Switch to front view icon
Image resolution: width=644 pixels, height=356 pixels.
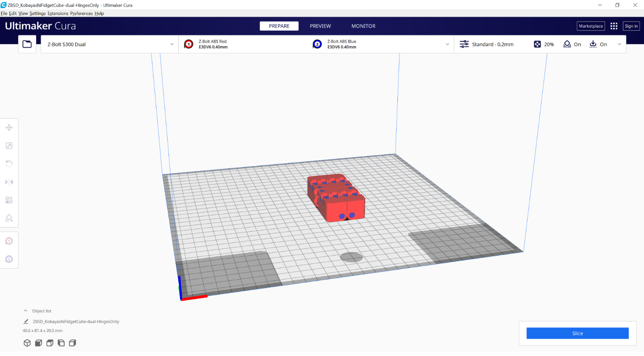[x=39, y=343]
